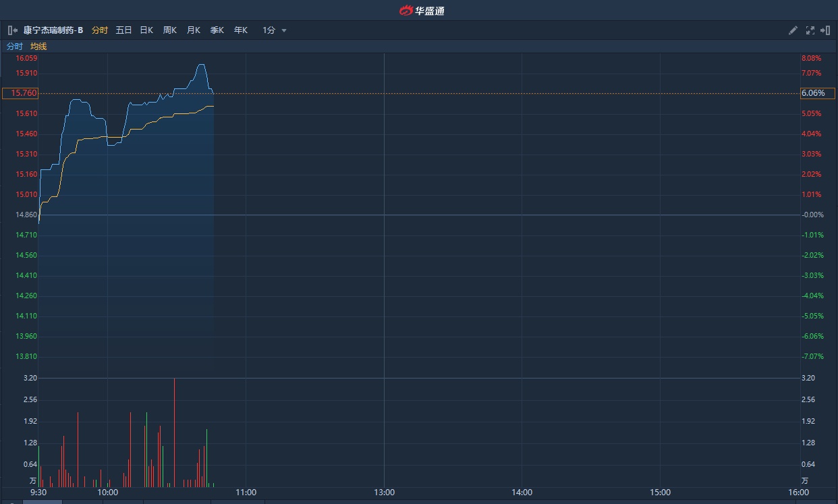Select the 周K weekly candlestick tab

pyautogui.click(x=170, y=30)
